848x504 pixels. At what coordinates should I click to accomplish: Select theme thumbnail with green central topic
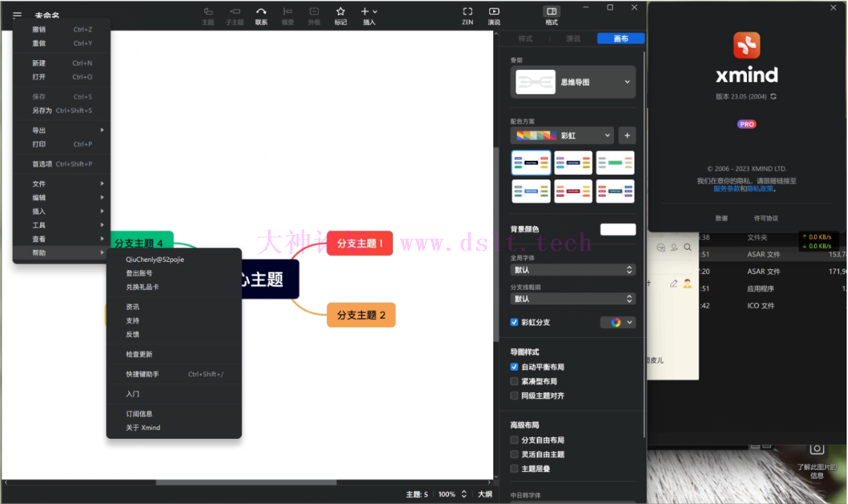click(x=615, y=163)
